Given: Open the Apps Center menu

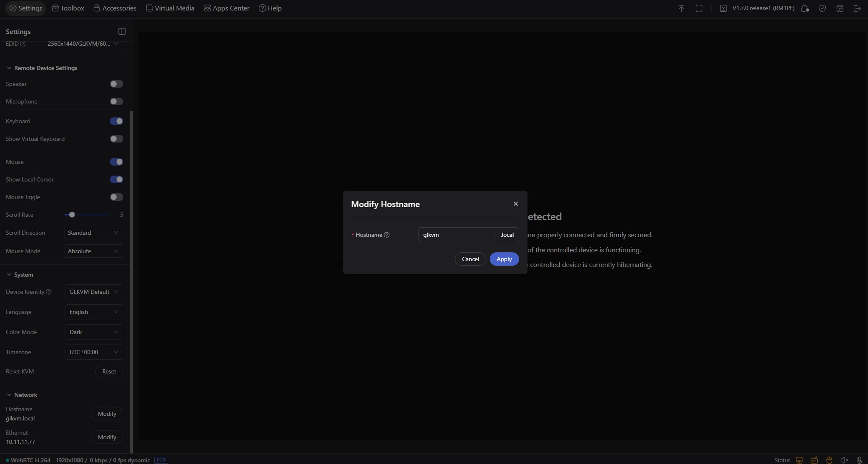Looking at the screenshot, I should pos(226,8).
